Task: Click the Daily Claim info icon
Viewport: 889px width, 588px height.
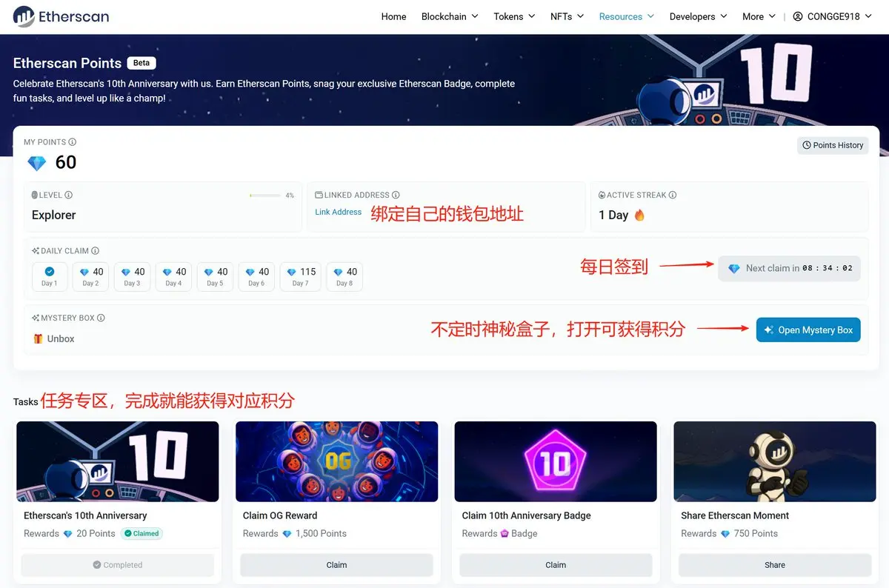Action: coord(95,251)
